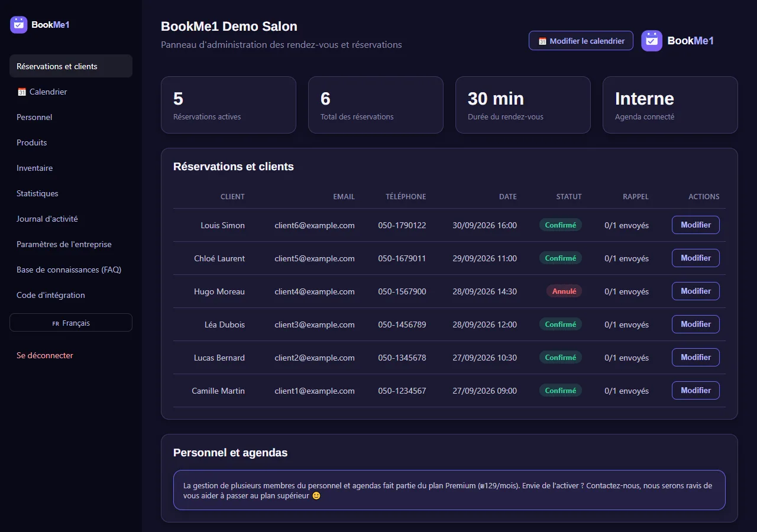Viewport: 757px width, 532px height.
Task: Click the BookMe1 logo icon in sidebar
Action: click(19, 25)
